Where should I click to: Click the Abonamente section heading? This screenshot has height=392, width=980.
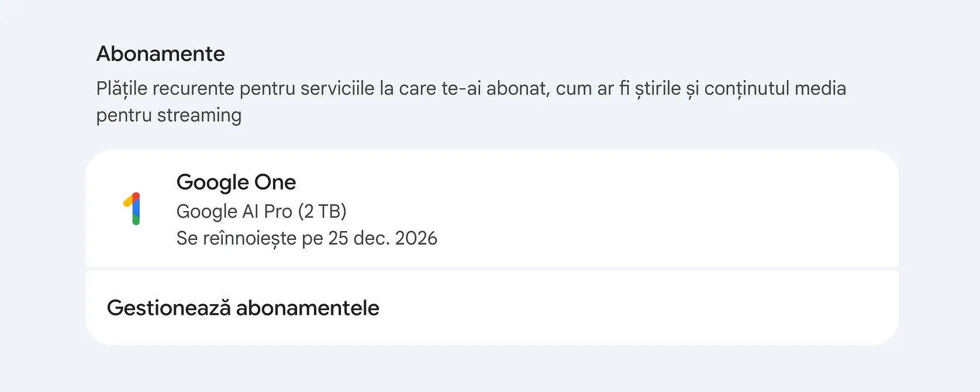tap(160, 54)
